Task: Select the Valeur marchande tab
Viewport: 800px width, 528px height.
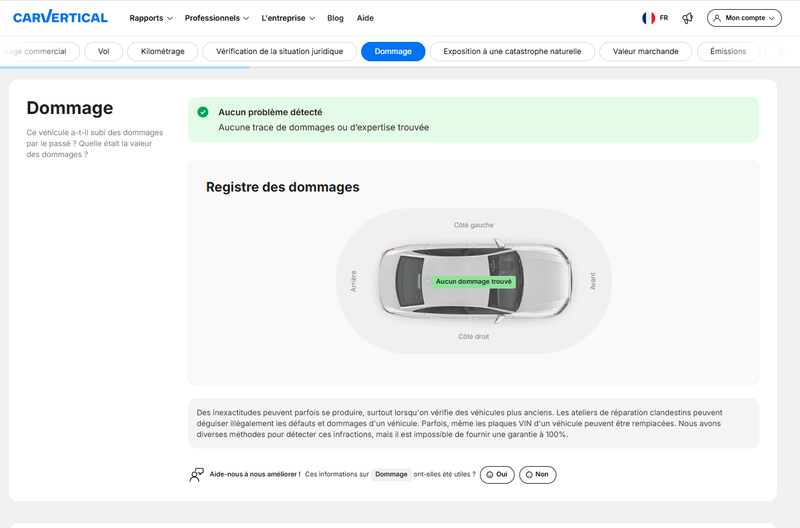Action: (645, 52)
